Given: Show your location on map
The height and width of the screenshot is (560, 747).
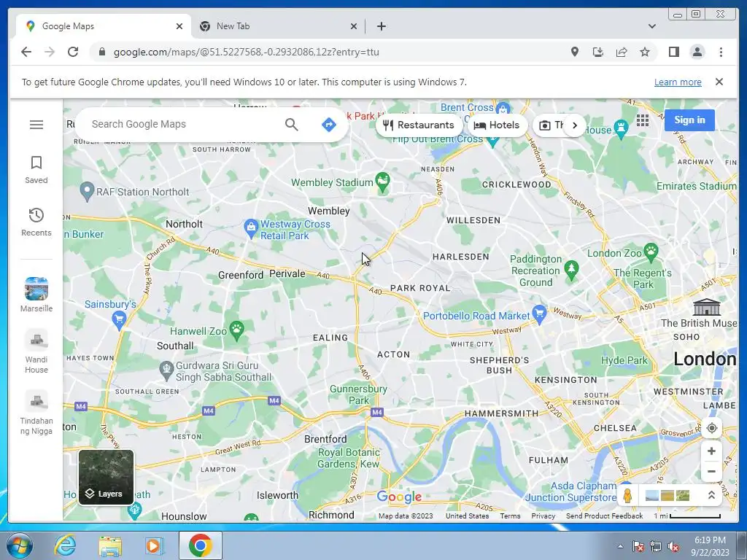Looking at the screenshot, I should (711, 428).
